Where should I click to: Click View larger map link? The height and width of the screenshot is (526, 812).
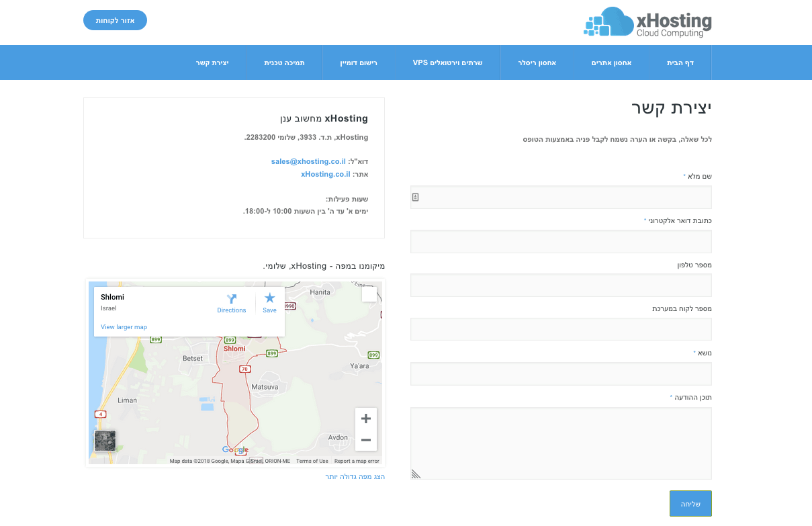point(124,327)
